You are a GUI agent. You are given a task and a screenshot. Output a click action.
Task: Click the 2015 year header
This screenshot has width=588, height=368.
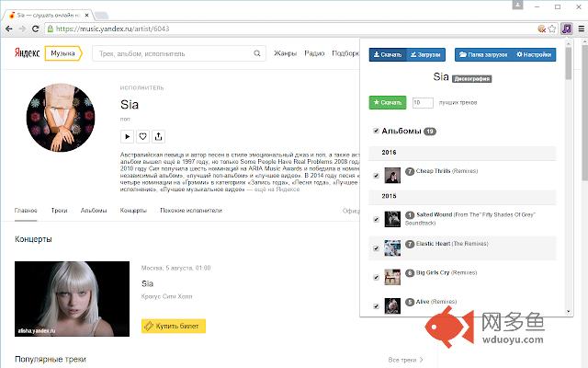click(389, 196)
